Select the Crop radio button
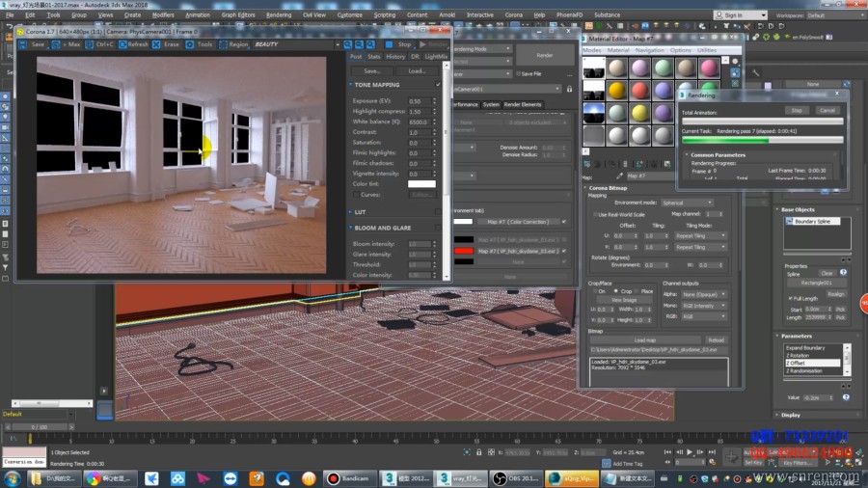868x488 pixels. pyautogui.click(x=616, y=291)
